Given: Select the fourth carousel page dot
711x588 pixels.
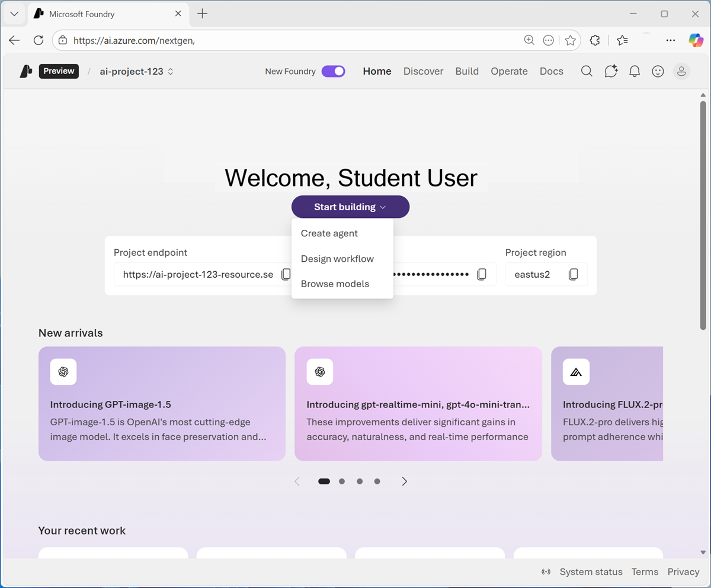Looking at the screenshot, I should pyautogui.click(x=377, y=481).
